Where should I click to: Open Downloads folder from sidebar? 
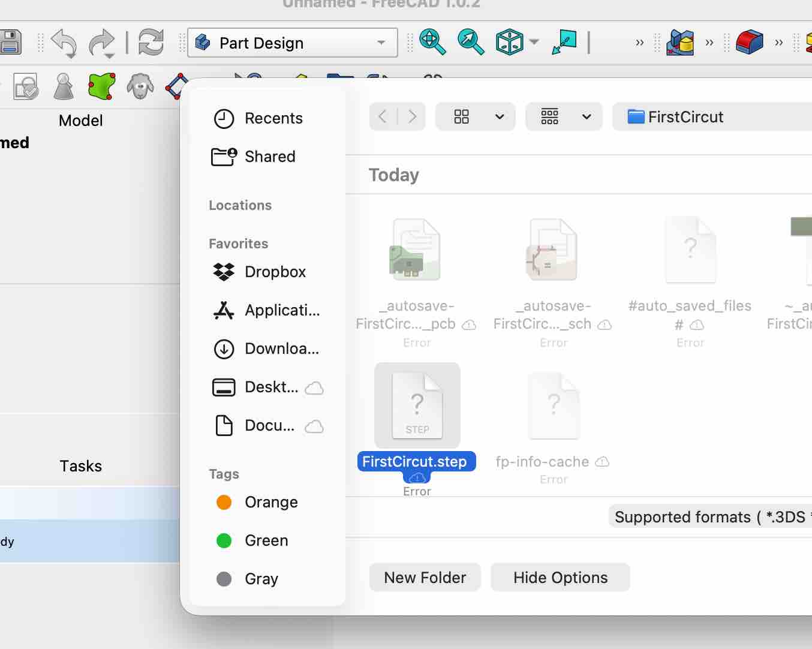[x=267, y=348]
